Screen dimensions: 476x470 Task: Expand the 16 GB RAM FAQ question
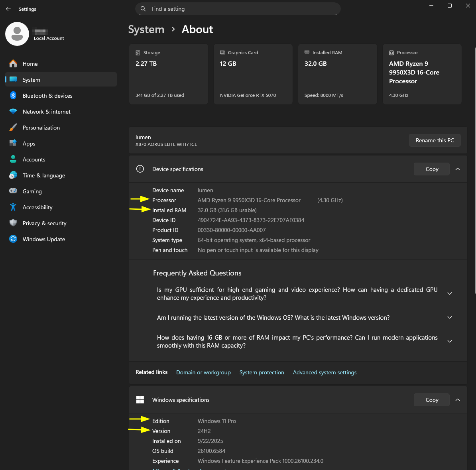[x=450, y=342]
